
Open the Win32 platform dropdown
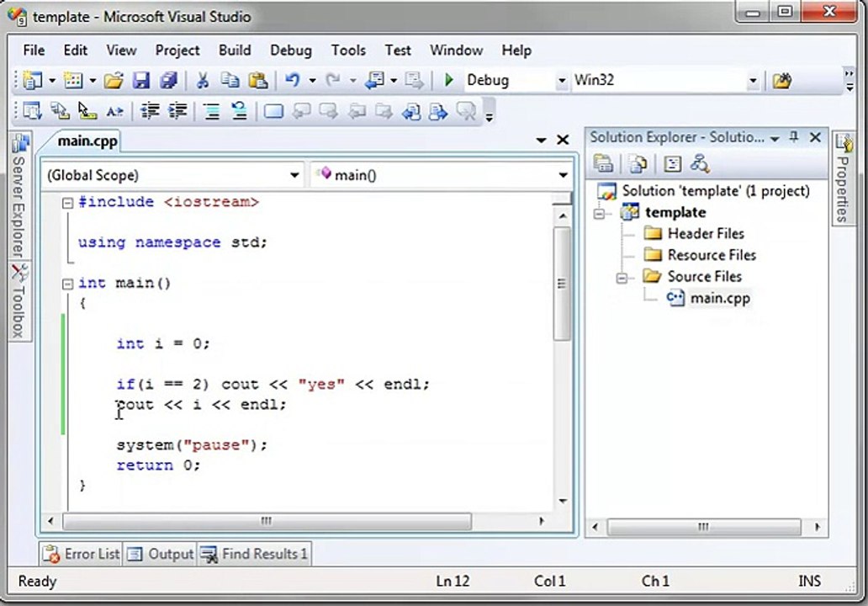click(752, 81)
